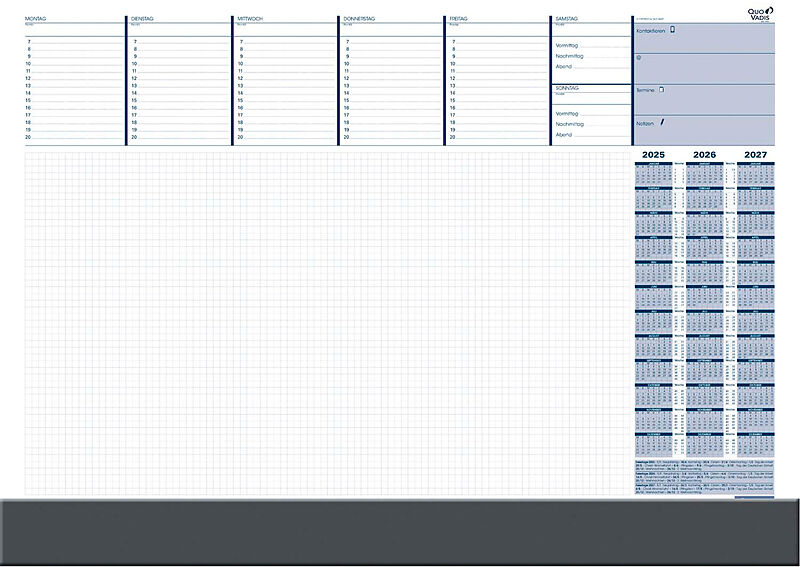Click the SAMSTAG heading
Image resolution: width=800 pixels, height=567 pixels.
[566, 19]
